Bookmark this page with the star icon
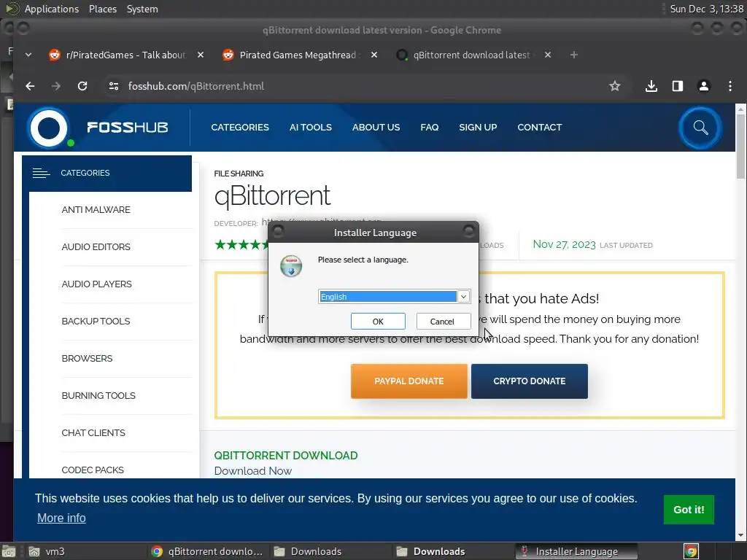This screenshot has height=560, width=747. [x=614, y=86]
